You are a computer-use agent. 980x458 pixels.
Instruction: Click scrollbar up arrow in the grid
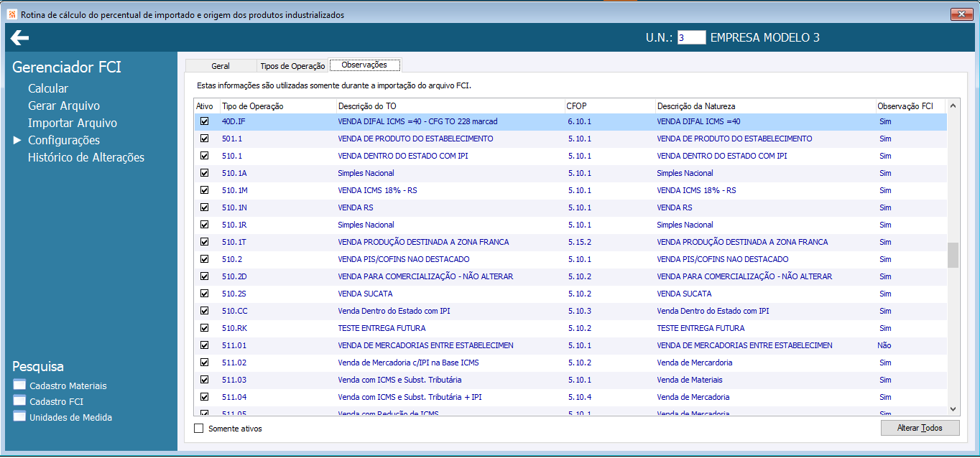pyautogui.click(x=953, y=106)
